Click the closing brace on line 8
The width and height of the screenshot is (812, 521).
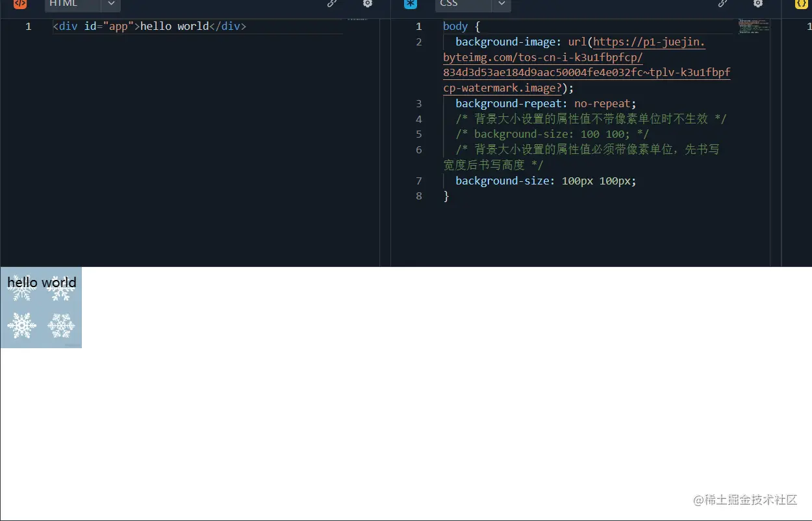(446, 196)
